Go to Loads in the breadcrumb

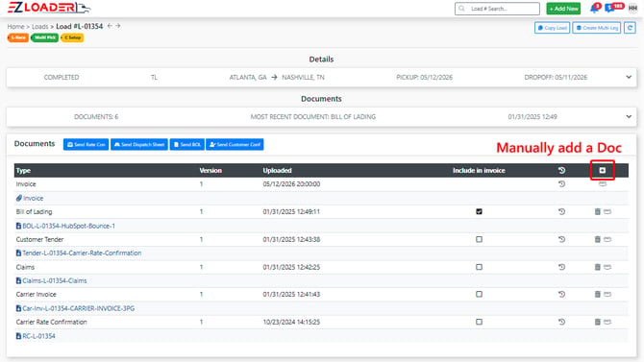[x=39, y=27]
